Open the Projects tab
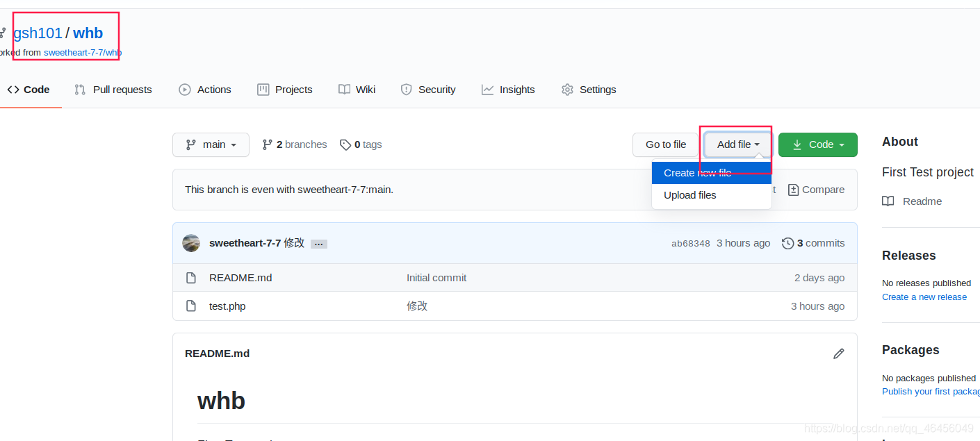Viewport: 980px width, 441px height. tap(285, 90)
